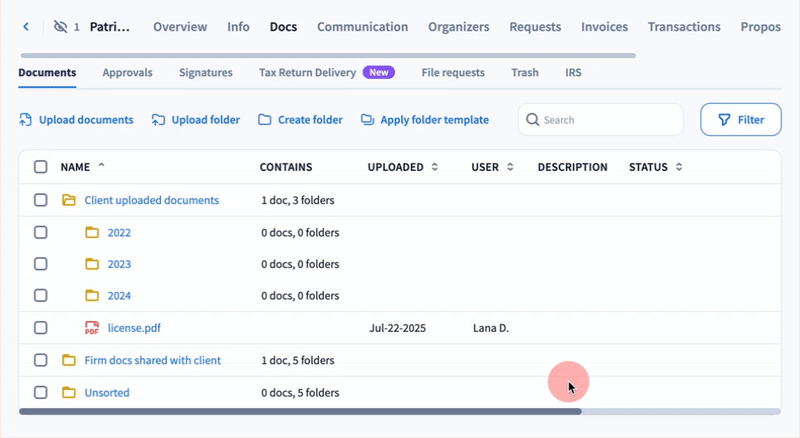Click the Unsorted folder icon
The width and height of the screenshot is (800, 438).
(69, 393)
